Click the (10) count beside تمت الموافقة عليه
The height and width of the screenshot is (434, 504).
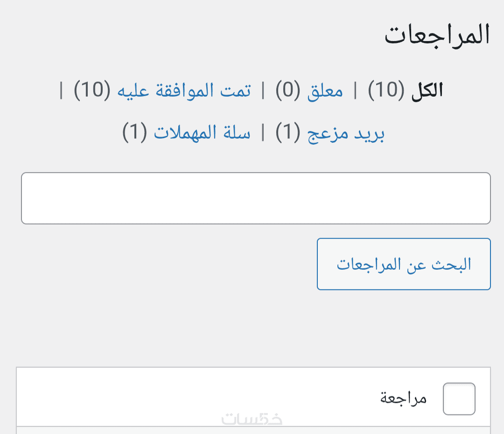[x=92, y=91]
